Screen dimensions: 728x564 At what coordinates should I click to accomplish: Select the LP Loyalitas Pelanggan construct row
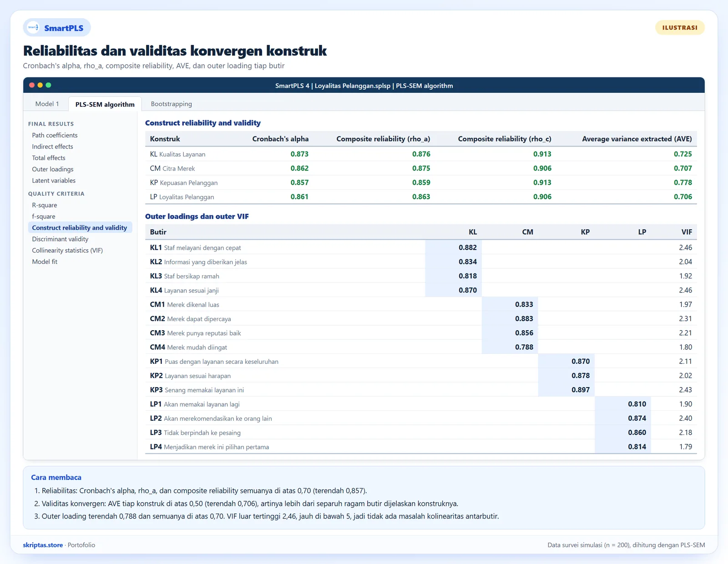click(x=421, y=197)
